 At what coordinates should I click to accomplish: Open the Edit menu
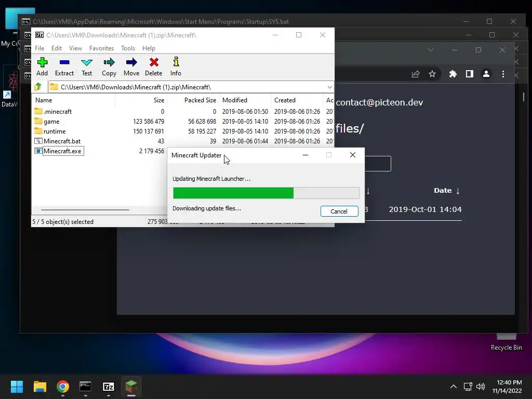(57, 48)
